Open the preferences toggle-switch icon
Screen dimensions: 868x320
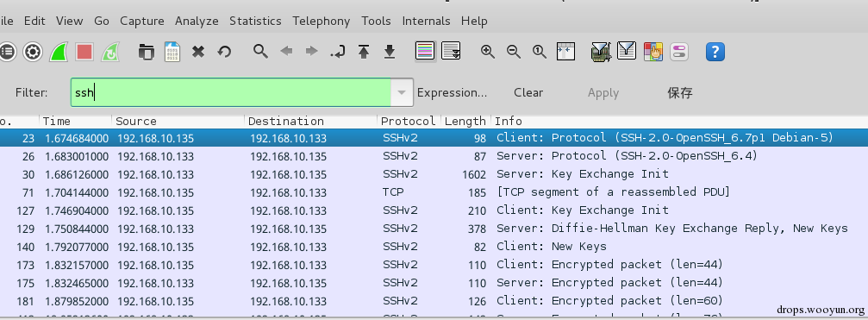click(678, 52)
